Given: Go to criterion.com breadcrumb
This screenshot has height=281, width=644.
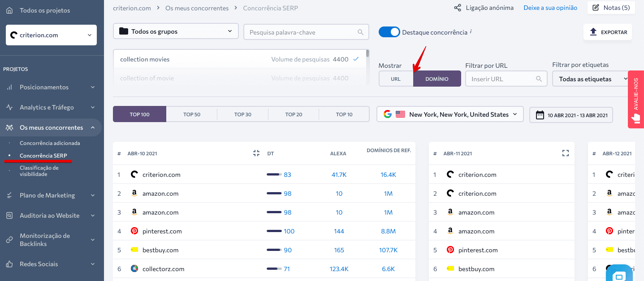Looking at the screenshot, I should pos(132,8).
